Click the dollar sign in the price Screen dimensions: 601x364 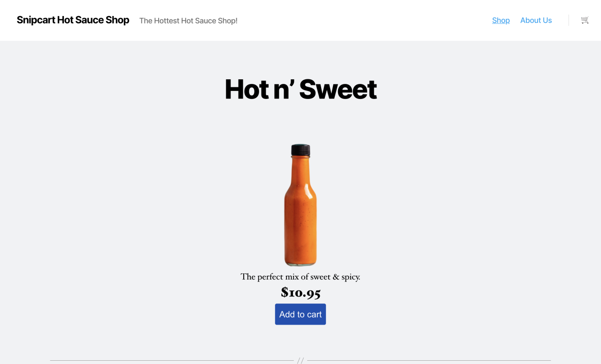[285, 292]
